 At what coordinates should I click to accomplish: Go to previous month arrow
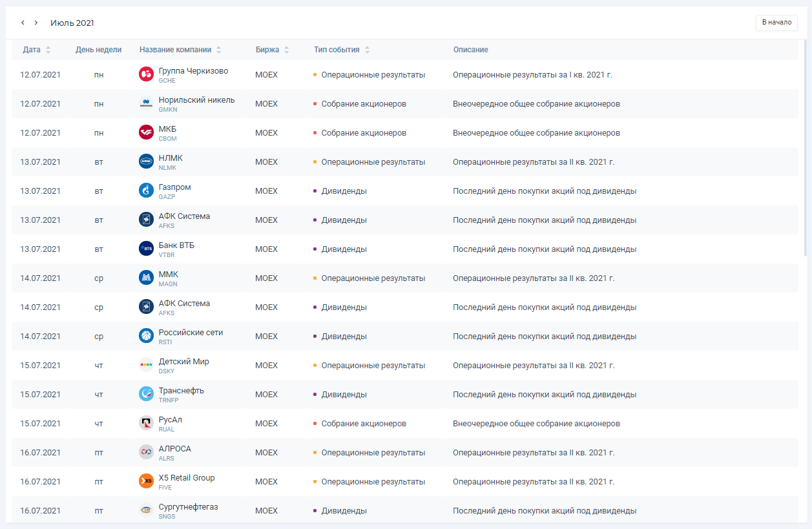point(23,23)
